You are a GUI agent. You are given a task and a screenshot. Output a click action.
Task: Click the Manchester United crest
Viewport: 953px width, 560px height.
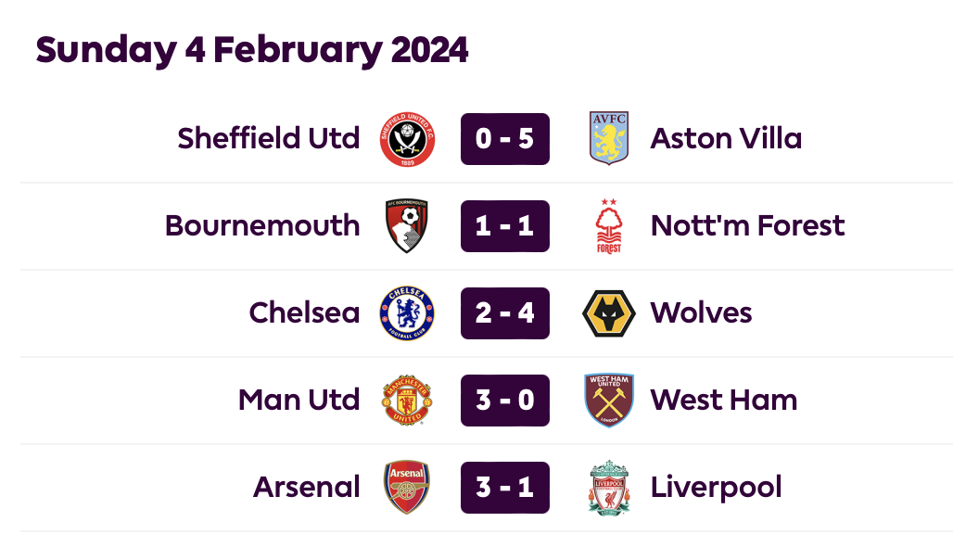(407, 401)
